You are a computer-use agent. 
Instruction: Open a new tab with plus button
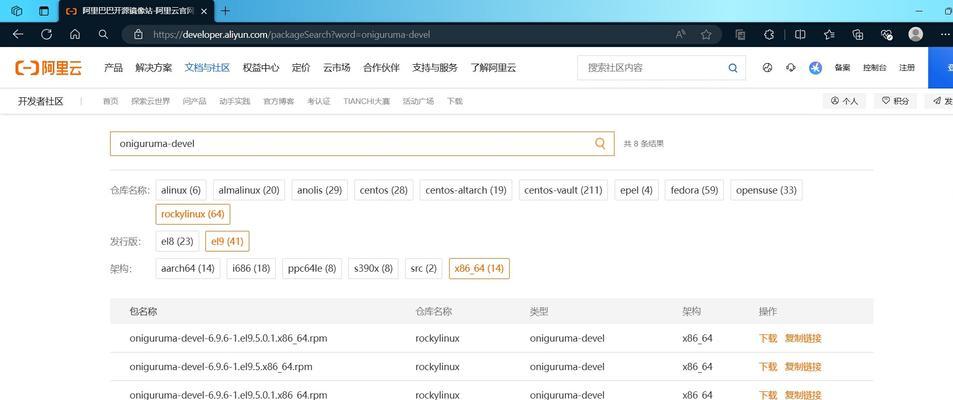tap(225, 11)
